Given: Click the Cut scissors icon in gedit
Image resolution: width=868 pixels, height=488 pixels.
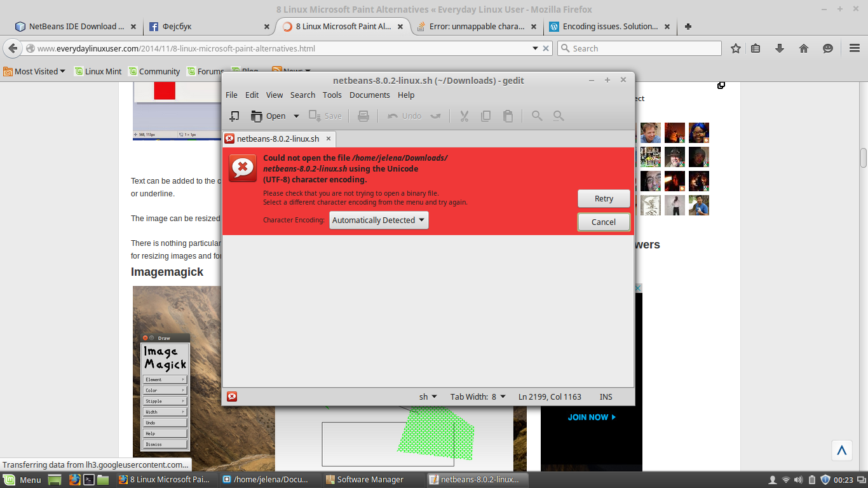Looking at the screenshot, I should tap(465, 116).
